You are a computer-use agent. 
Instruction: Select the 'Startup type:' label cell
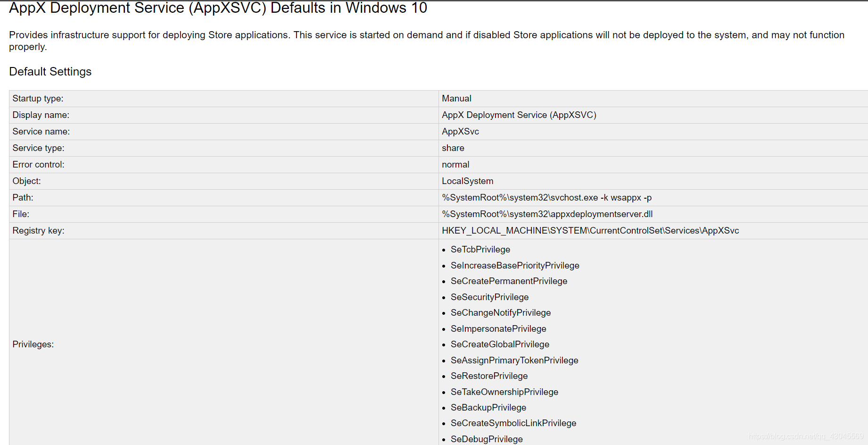223,99
